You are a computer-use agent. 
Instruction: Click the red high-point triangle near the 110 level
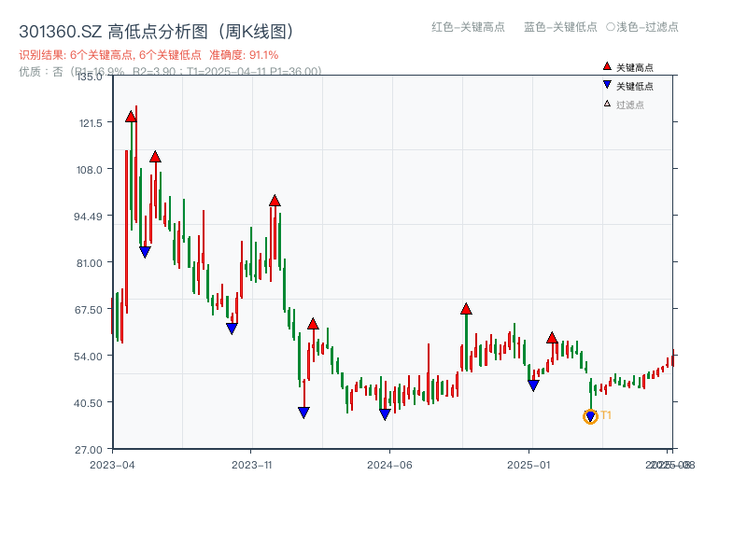click(x=155, y=158)
